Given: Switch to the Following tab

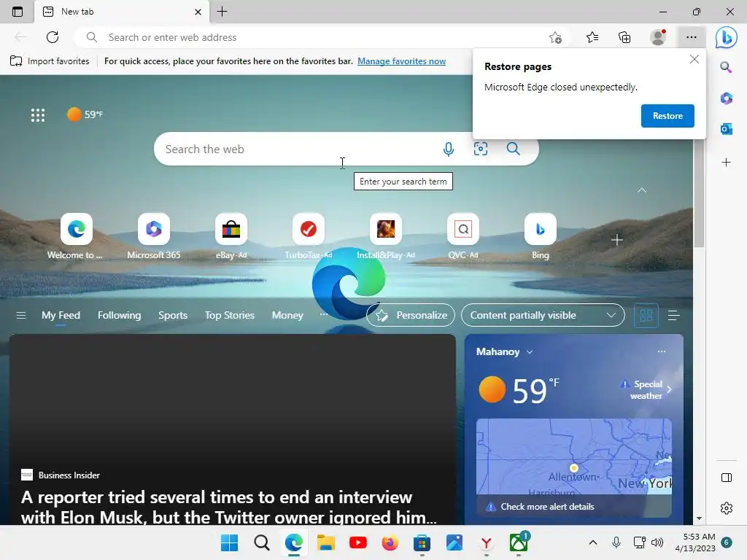Looking at the screenshot, I should [x=119, y=315].
